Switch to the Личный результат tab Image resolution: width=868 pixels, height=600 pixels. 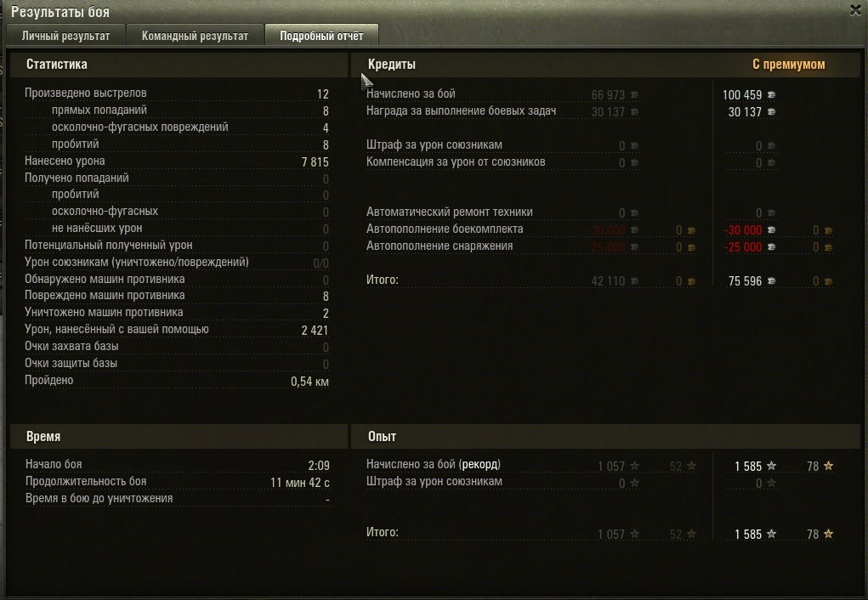[x=65, y=36]
